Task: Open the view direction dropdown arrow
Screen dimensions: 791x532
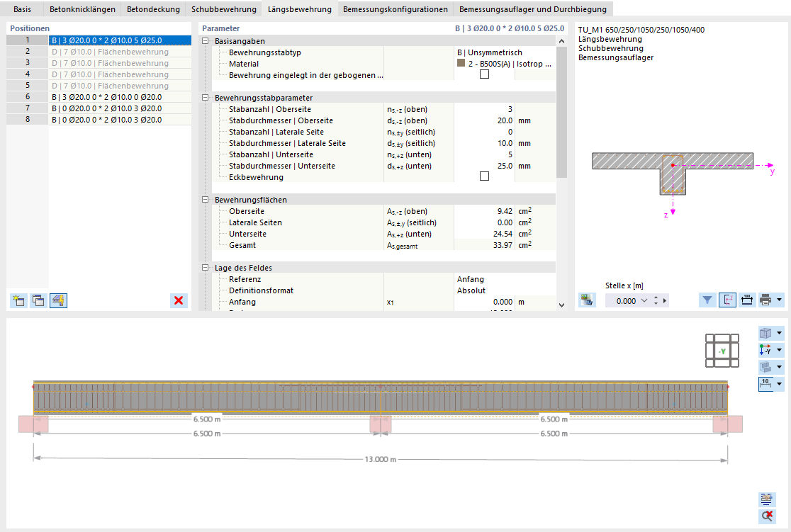Action: point(780,350)
